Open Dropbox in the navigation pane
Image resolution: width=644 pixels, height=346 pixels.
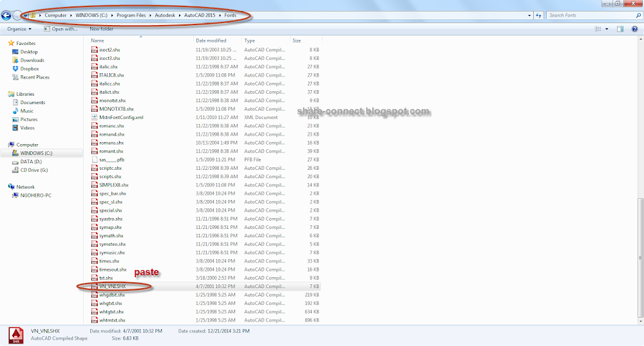[29, 69]
